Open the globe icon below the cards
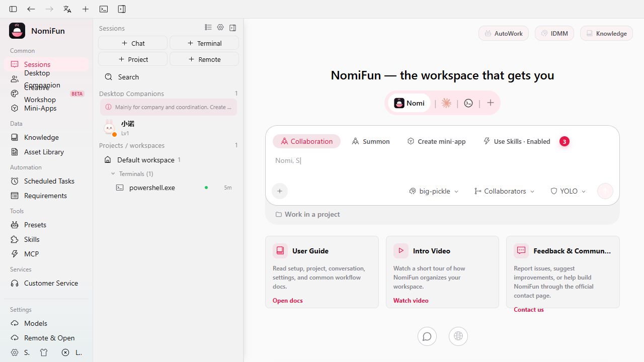 tap(458, 336)
